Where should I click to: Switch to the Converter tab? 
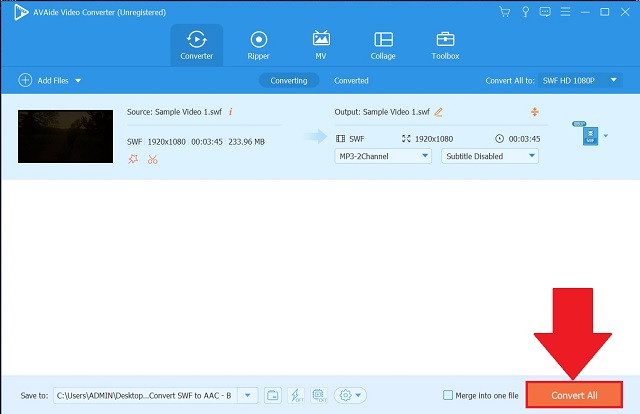point(197,45)
